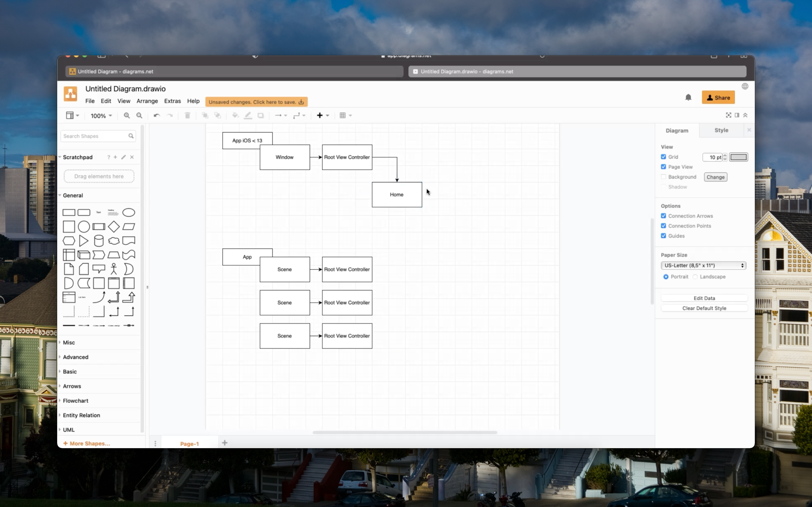This screenshot has height=507, width=812.
Task: Click the Clear Default Style button
Action: (704, 308)
